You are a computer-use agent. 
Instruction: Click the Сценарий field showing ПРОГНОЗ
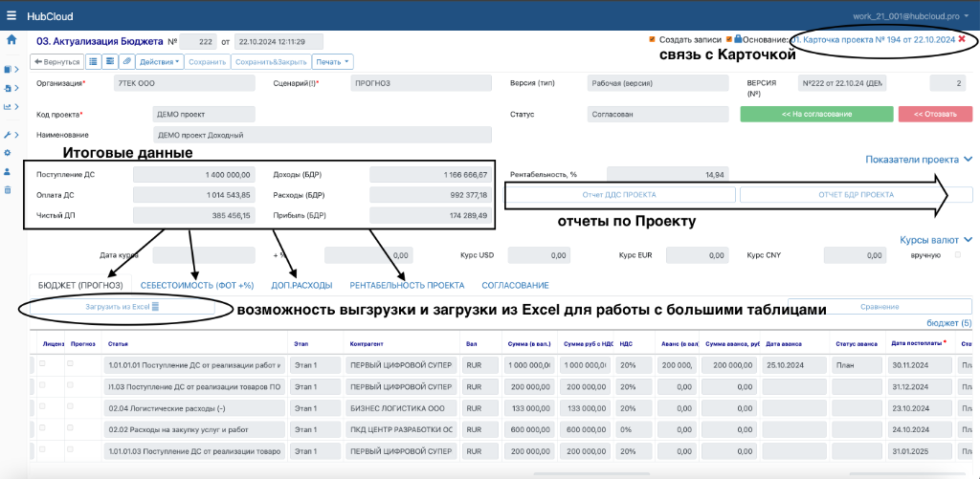point(421,83)
